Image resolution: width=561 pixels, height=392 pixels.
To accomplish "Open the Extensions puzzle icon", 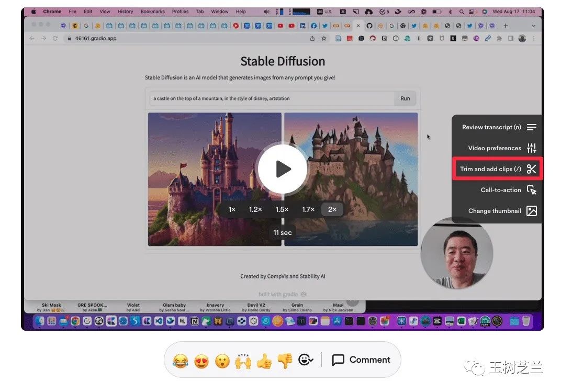I will [x=499, y=38].
